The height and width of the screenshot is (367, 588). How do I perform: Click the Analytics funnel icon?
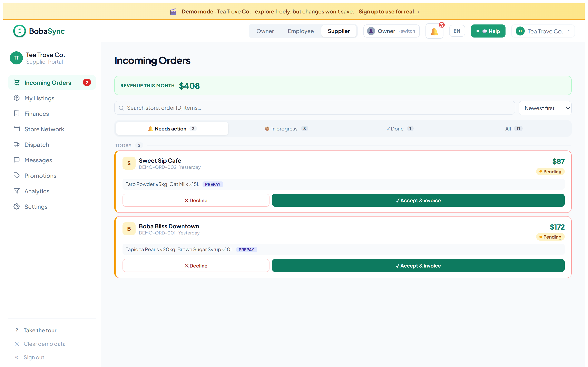17,191
